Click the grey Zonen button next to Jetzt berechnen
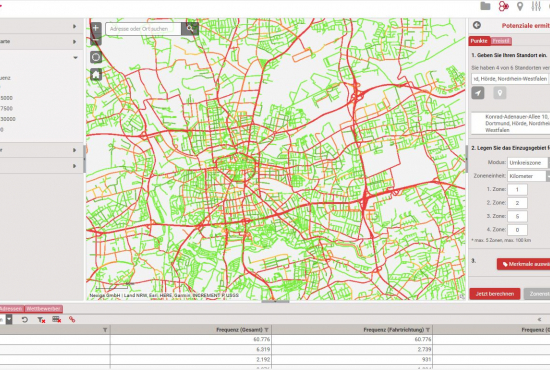 point(537,294)
